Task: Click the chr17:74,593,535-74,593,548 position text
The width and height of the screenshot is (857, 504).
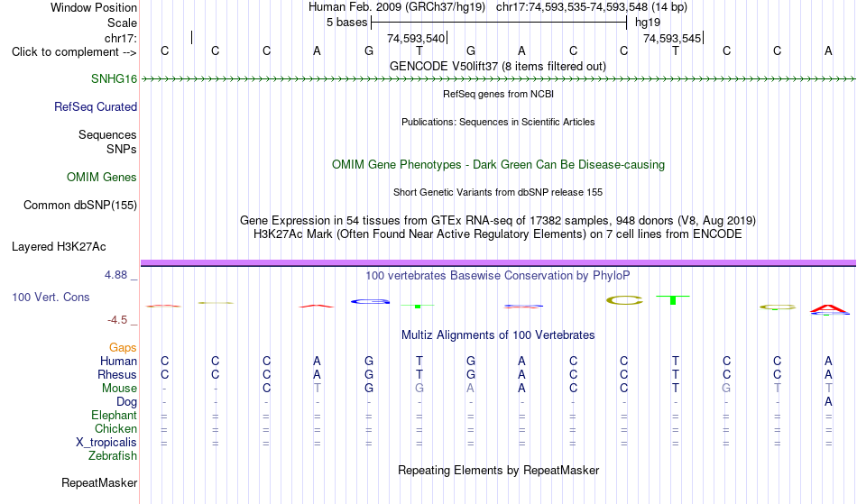Action: click(572, 7)
